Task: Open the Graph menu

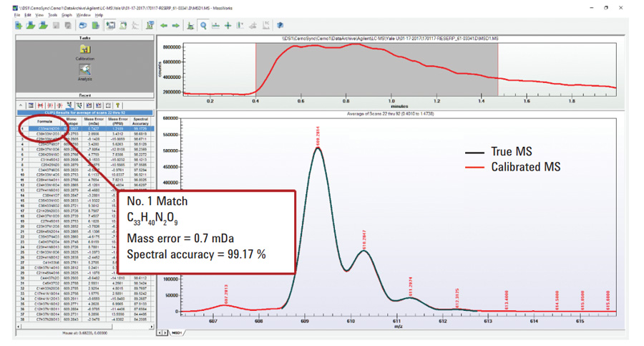Action: [67, 14]
